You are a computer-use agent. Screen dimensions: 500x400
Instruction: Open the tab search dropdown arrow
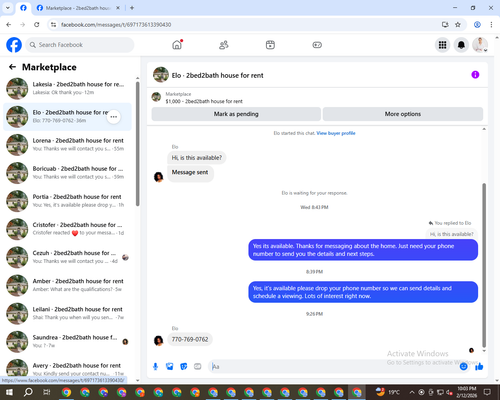pyautogui.click(x=7, y=8)
